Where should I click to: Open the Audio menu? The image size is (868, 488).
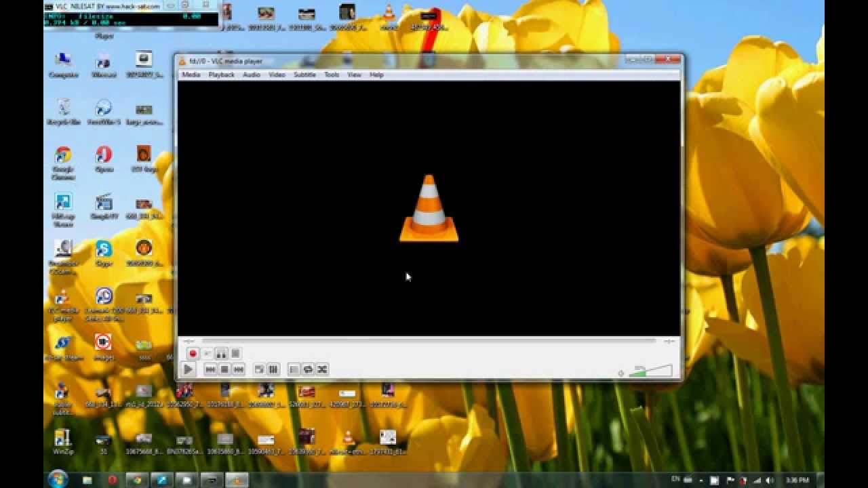[x=252, y=75]
